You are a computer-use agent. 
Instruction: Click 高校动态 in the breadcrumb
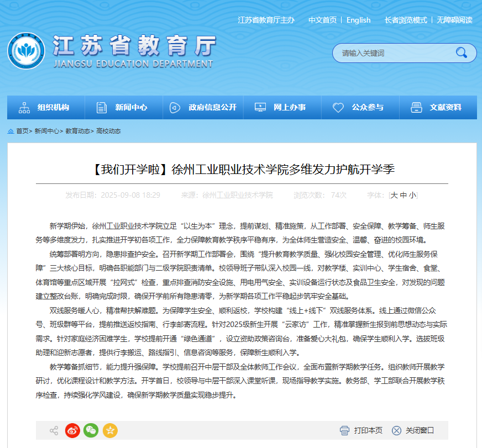(108, 131)
